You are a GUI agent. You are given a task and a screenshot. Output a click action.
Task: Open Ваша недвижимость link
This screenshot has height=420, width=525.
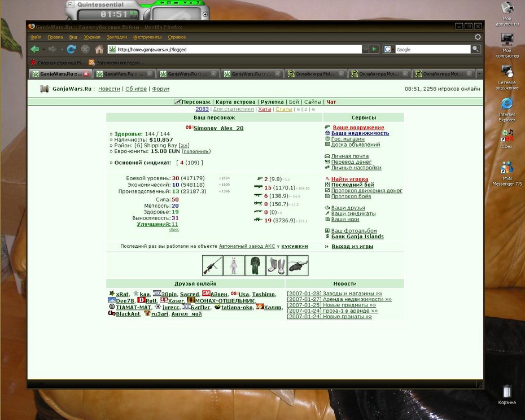[360, 133]
